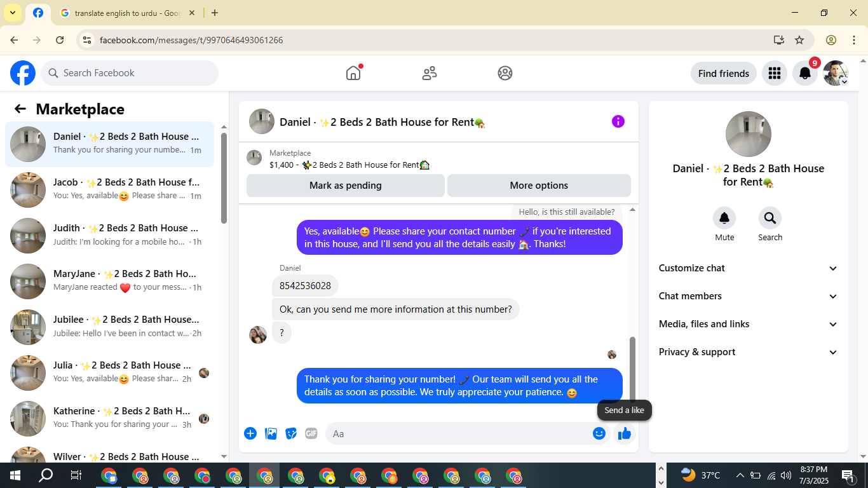Open the emoji picker smiley icon
The image size is (868, 488).
[599, 433]
